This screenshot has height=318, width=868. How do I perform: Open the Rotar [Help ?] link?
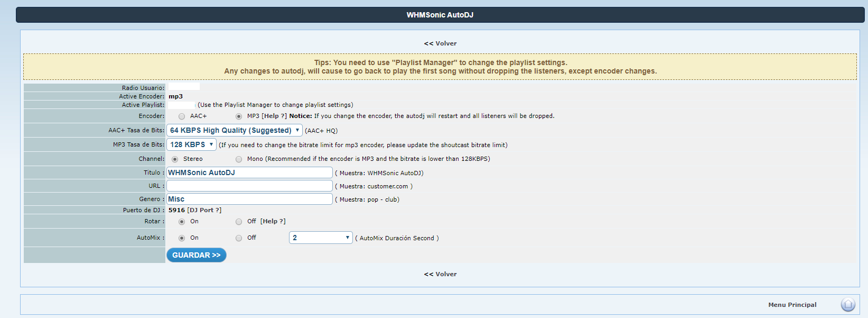[x=273, y=221]
